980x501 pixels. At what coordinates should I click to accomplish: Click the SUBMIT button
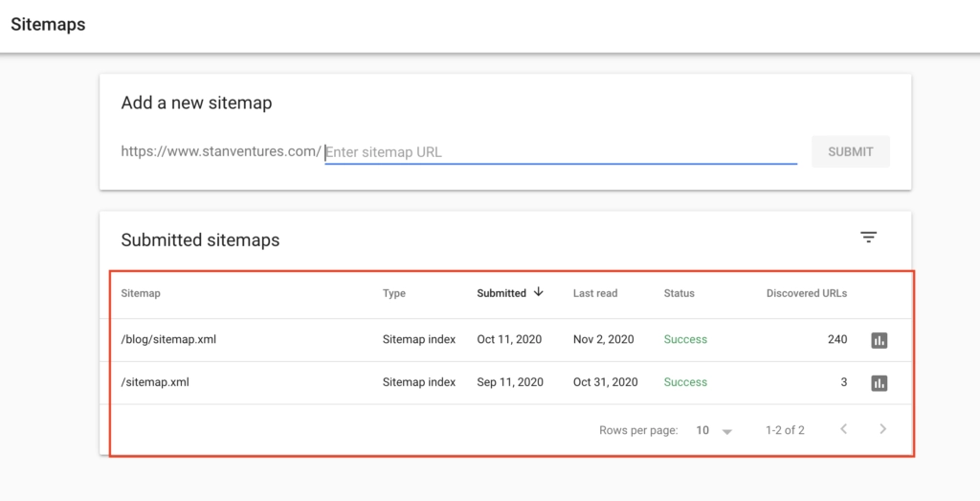850,151
